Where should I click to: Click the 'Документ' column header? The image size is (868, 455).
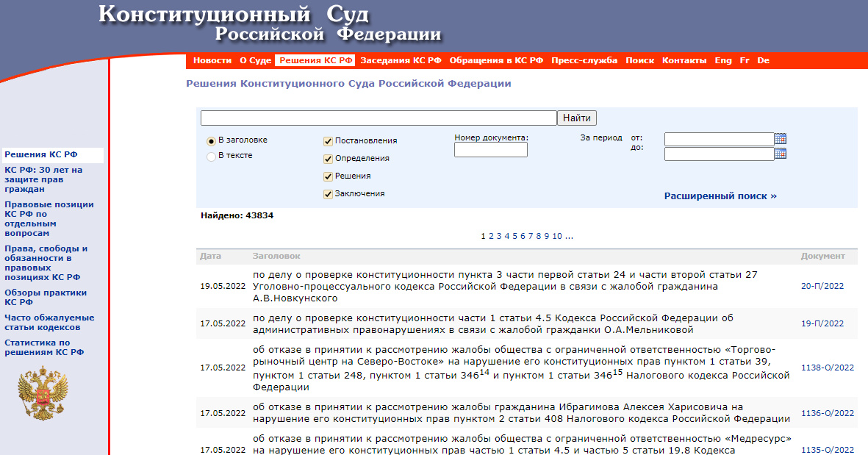(822, 257)
